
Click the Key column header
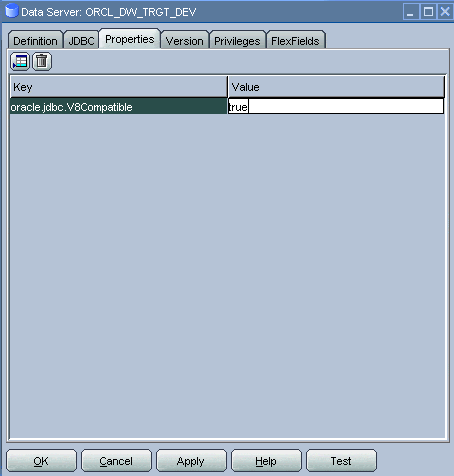119,87
